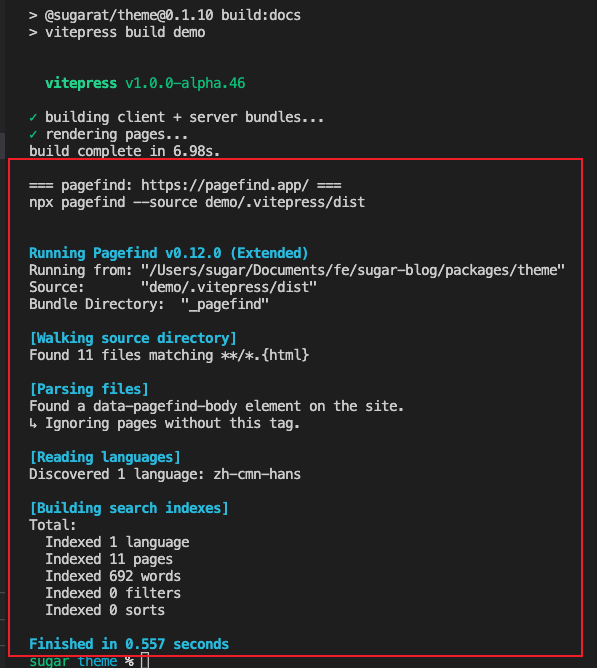597x668 pixels.
Task: Click the sugar theme prompt text
Action: point(73,661)
